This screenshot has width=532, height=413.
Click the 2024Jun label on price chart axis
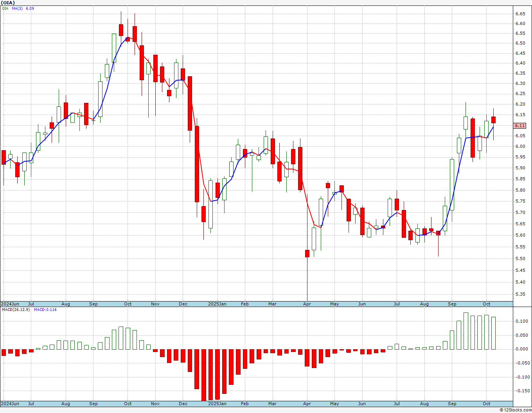pyautogui.click(x=10, y=304)
